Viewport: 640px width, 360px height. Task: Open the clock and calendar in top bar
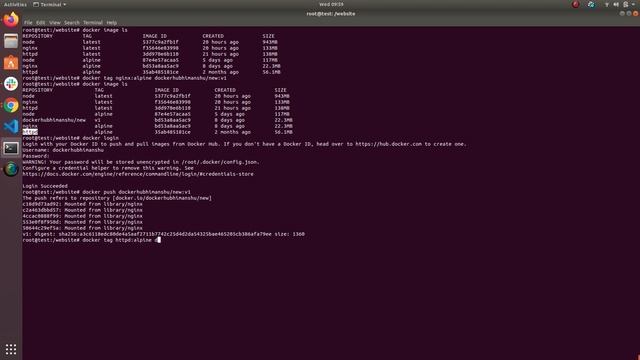pos(331,4)
